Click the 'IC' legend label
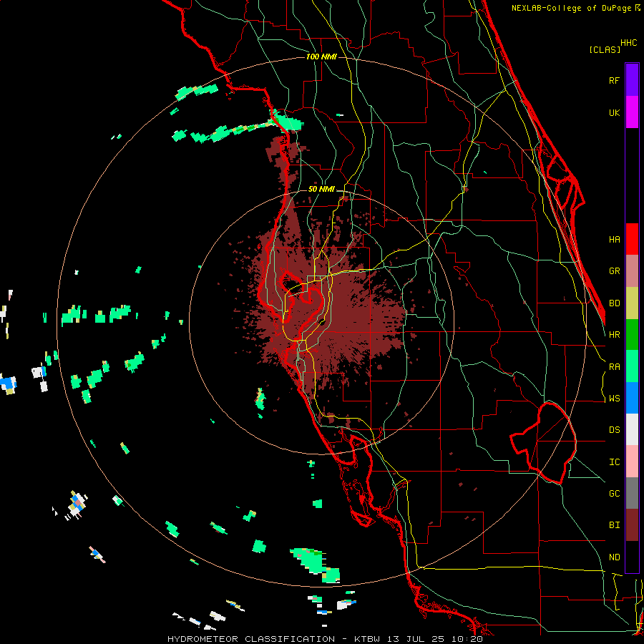Image resolution: width=644 pixels, height=644 pixels. 614,462
